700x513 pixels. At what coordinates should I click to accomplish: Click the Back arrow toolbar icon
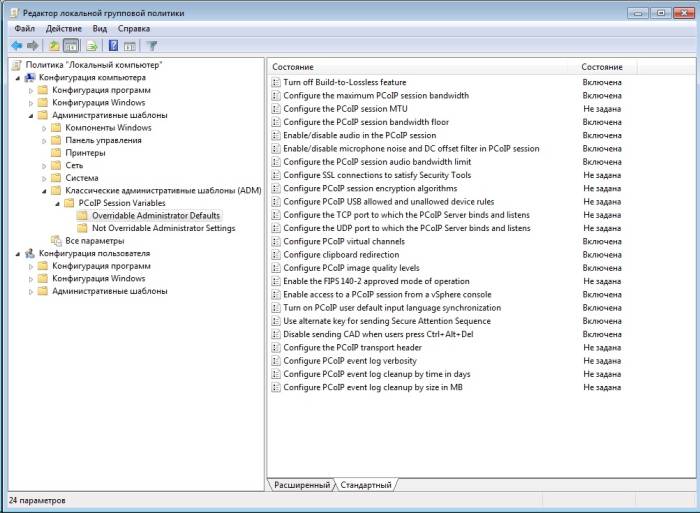17,46
